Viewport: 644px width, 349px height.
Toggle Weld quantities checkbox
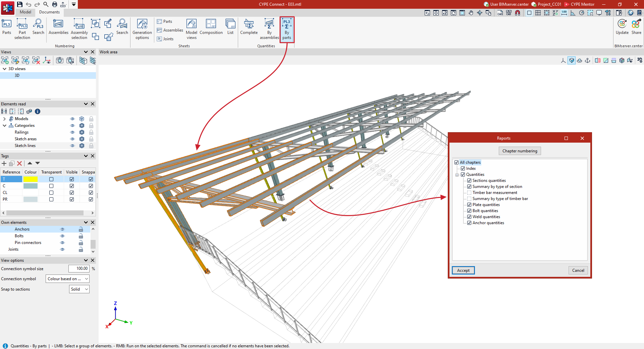(x=469, y=217)
